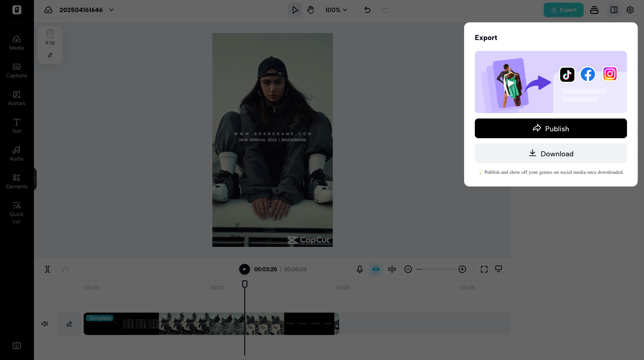Open the preview display mode dropdown
The width and height of the screenshot is (644, 360).
pyautogui.click(x=499, y=269)
